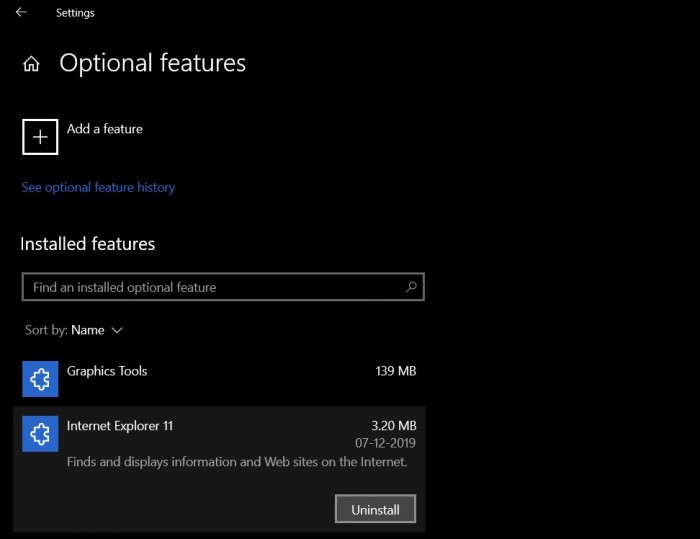The image size is (700, 539).
Task: Go to Settings home via house icon
Action: pyautogui.click(x=32, y=64)
